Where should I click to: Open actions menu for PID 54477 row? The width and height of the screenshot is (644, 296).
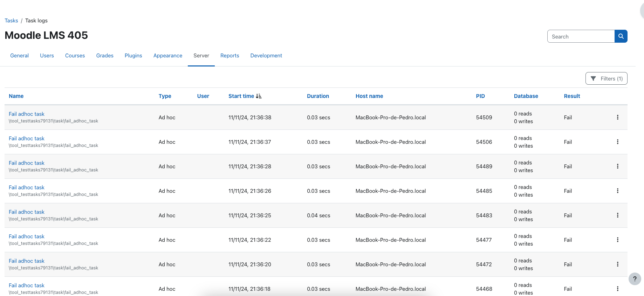(x=618, y=240)
